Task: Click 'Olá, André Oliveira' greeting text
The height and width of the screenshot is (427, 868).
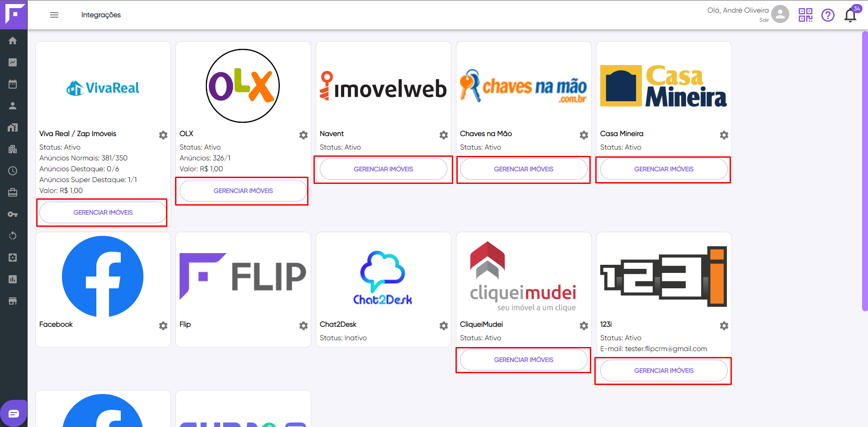Action: click(738, 10)
